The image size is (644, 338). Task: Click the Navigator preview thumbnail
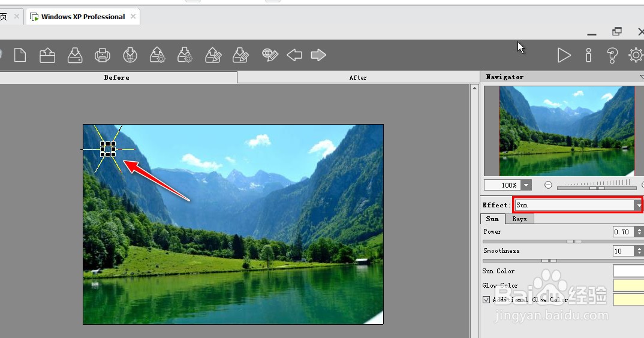pos(567,131)
